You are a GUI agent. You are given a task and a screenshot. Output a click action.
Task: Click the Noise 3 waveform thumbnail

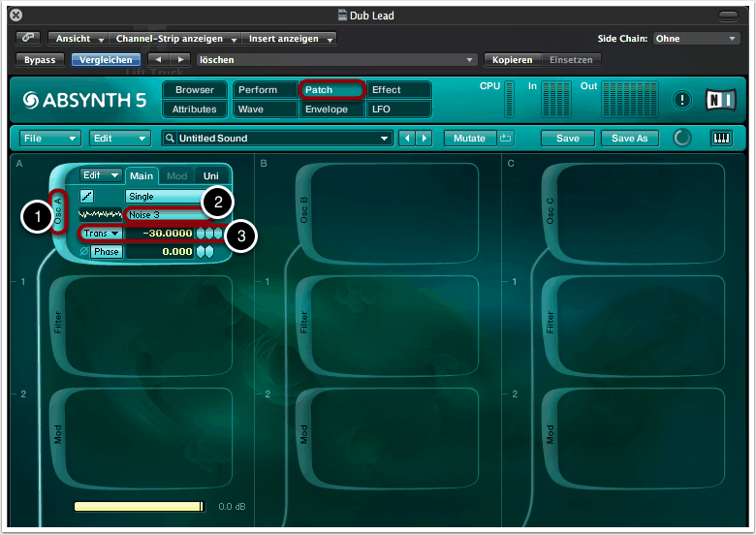click(x=100, y=215)
